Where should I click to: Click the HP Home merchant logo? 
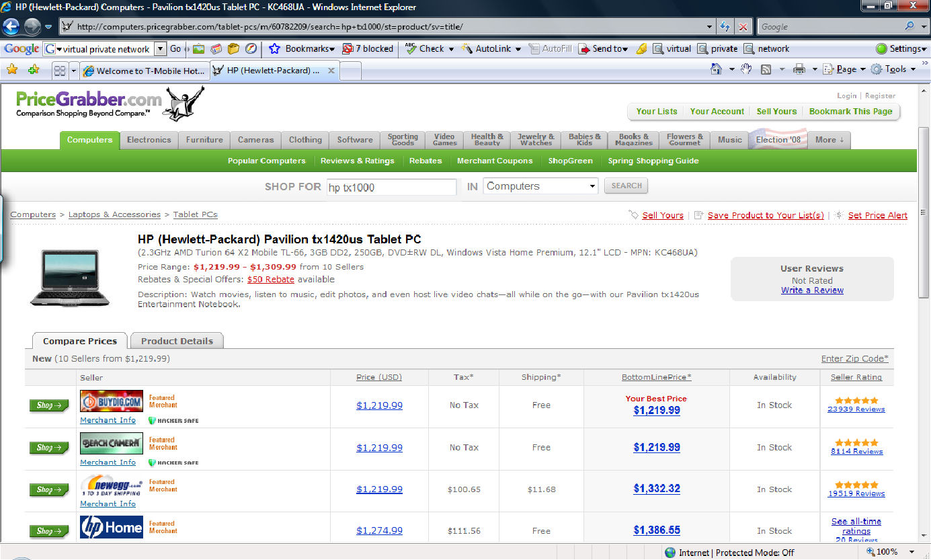coord(112,527)
